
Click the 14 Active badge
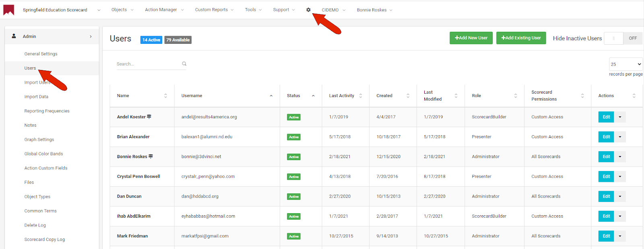pyautogui.click(x=151, y=40)
